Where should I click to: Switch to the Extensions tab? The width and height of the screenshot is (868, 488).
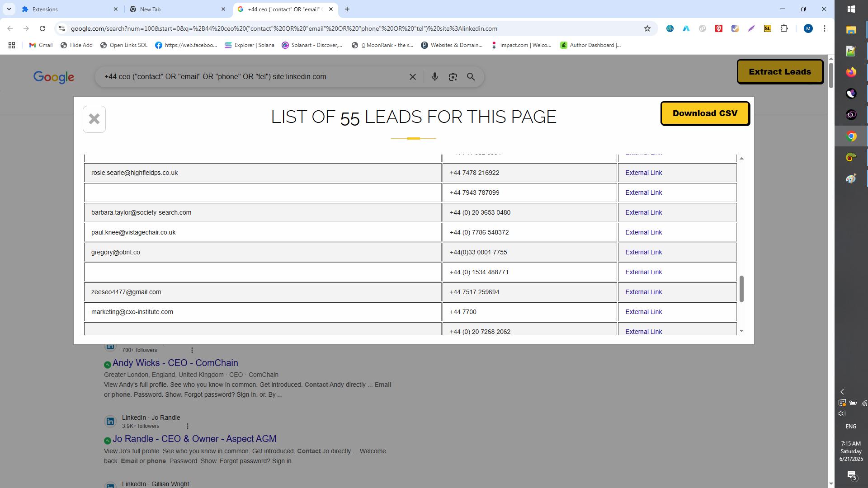[68, 9]
